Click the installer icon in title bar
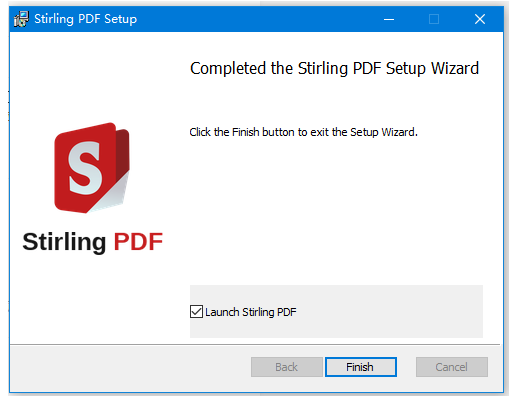Screen dimensions: 511x405 tap(21, 19)
